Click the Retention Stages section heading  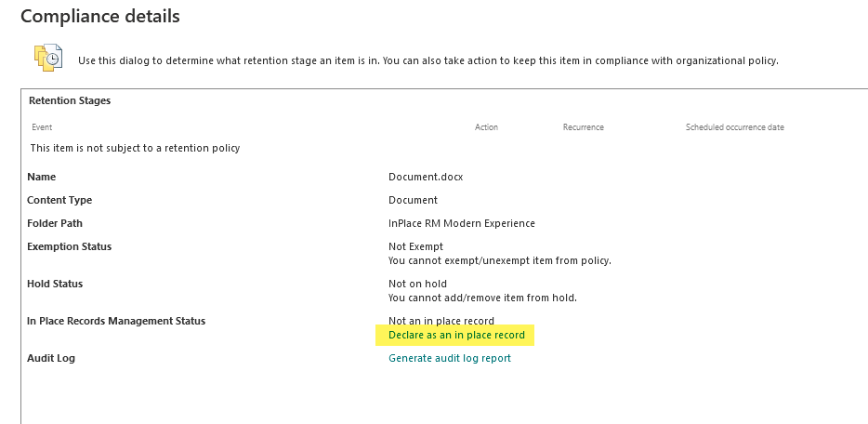point(70,100)
